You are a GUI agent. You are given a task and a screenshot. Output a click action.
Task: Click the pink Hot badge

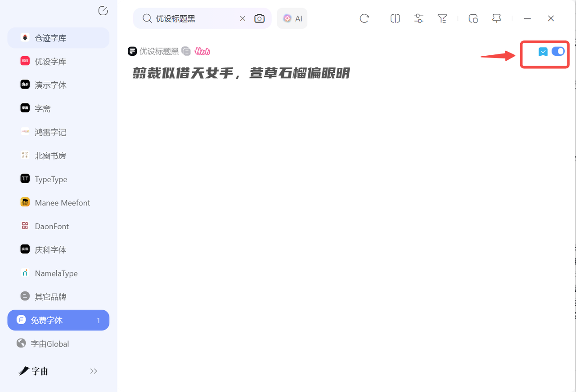202,51
